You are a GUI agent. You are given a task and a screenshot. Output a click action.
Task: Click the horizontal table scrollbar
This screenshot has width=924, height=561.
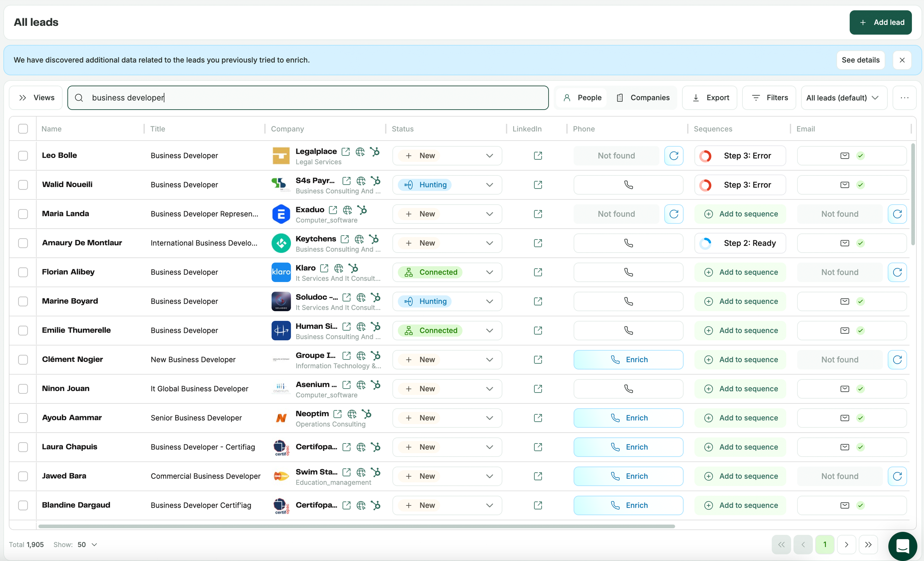click(356, 526)
